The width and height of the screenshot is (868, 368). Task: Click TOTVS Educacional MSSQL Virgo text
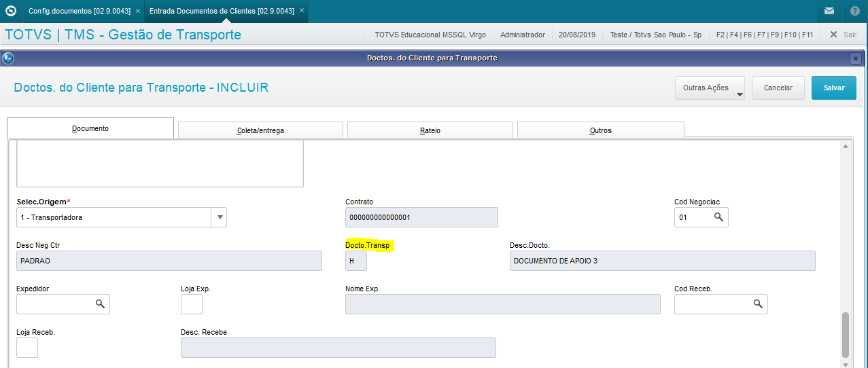[x=430, y=35]
